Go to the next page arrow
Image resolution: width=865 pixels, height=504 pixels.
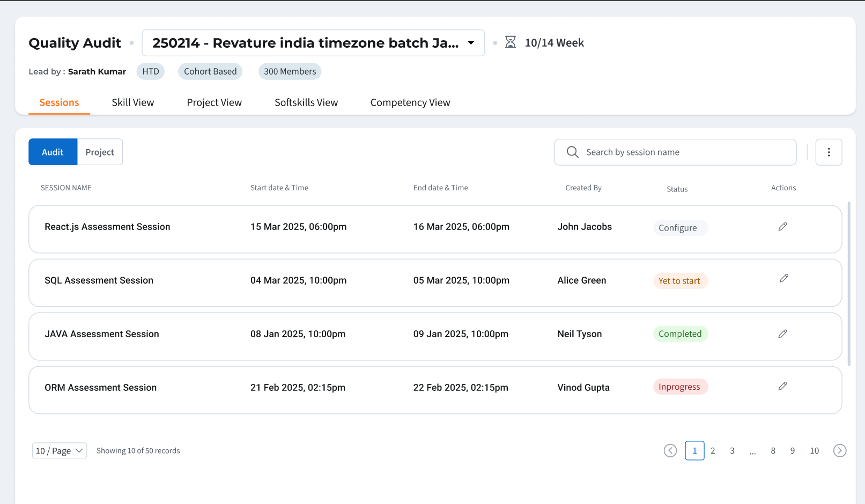[x=839, y=451]
